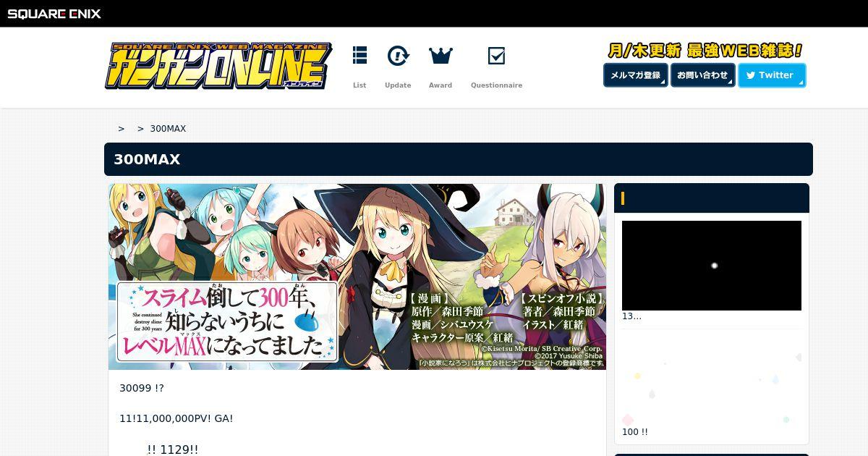Click the 300MAX page title bar
868x456 pixels.
pyautogui.click(x=459, y=159)
